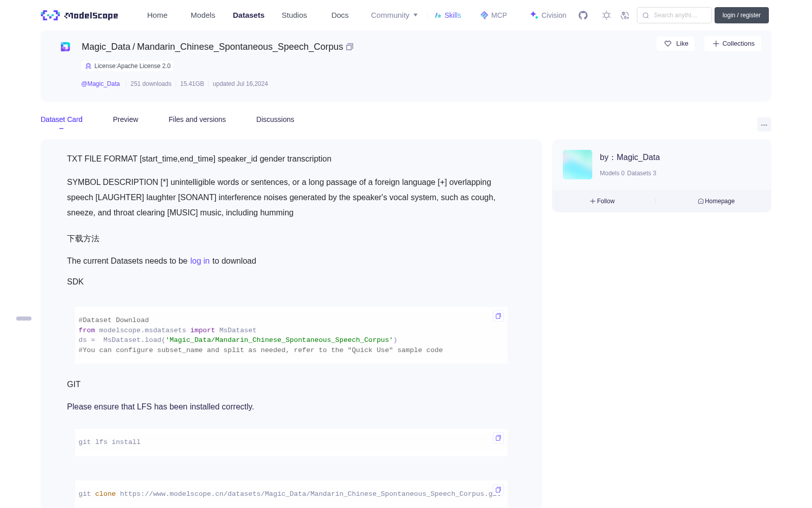Click the dataset avatar icon
This screenshot has height=508, width=812.
65,47
